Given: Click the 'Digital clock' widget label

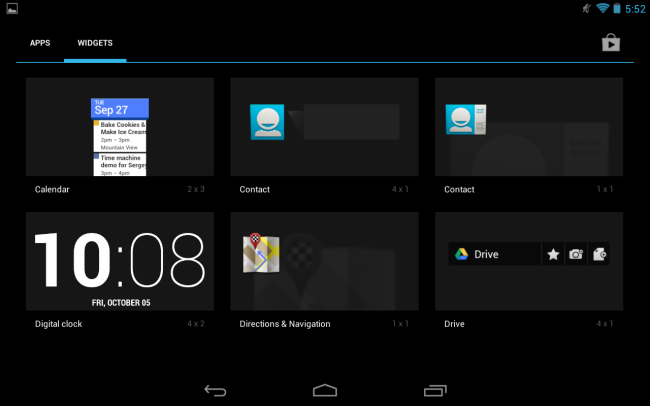Looking at the screenshot, I should 58,324.
